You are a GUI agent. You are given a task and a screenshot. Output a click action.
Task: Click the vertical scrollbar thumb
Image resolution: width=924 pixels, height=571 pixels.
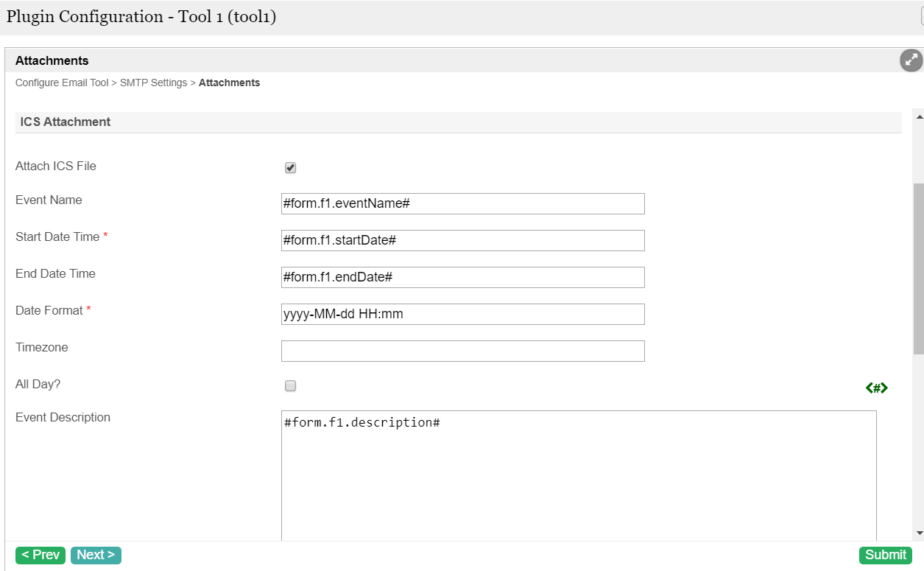point(918,269)
